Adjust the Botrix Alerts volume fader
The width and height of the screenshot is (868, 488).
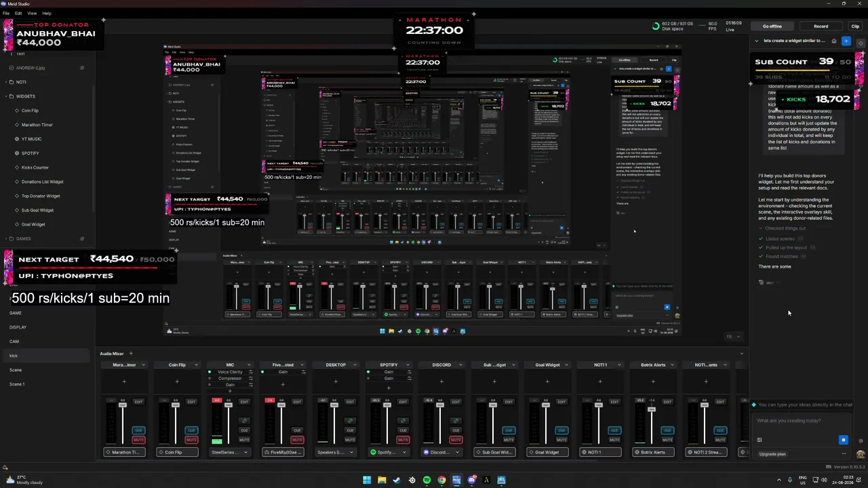click(x=651, y=409)
